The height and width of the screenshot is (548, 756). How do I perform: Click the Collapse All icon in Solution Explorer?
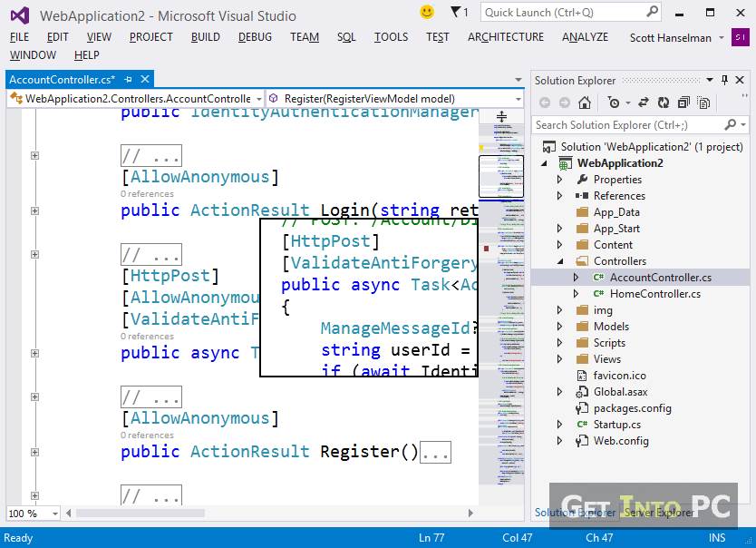[x=683, y=103]
